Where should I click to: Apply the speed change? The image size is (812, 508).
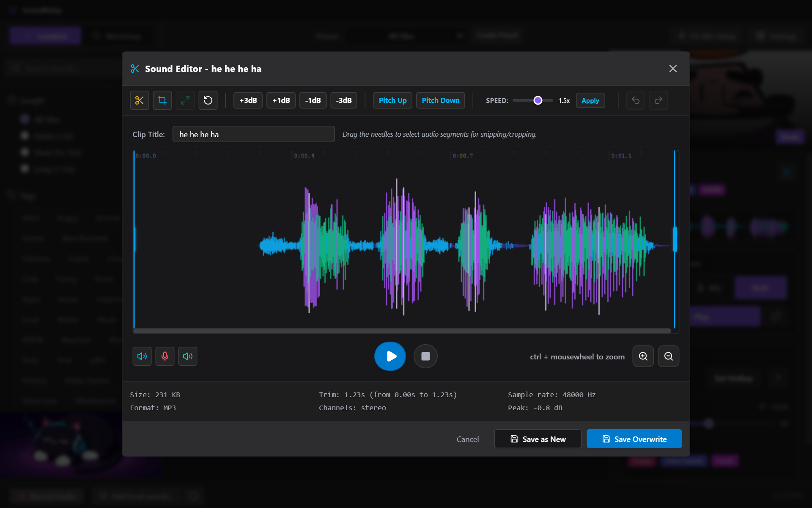click(590, 100)
